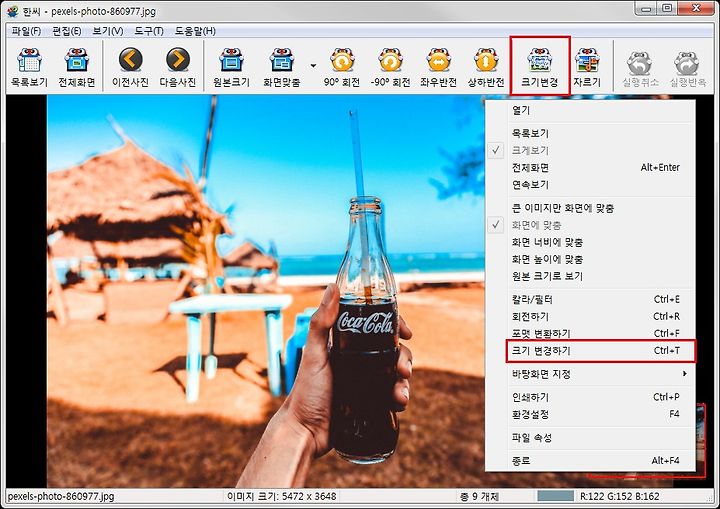Click the Coca-Cola bottle in the photo
The height and width of the screenshot is (509, 720).
point(366,331)
